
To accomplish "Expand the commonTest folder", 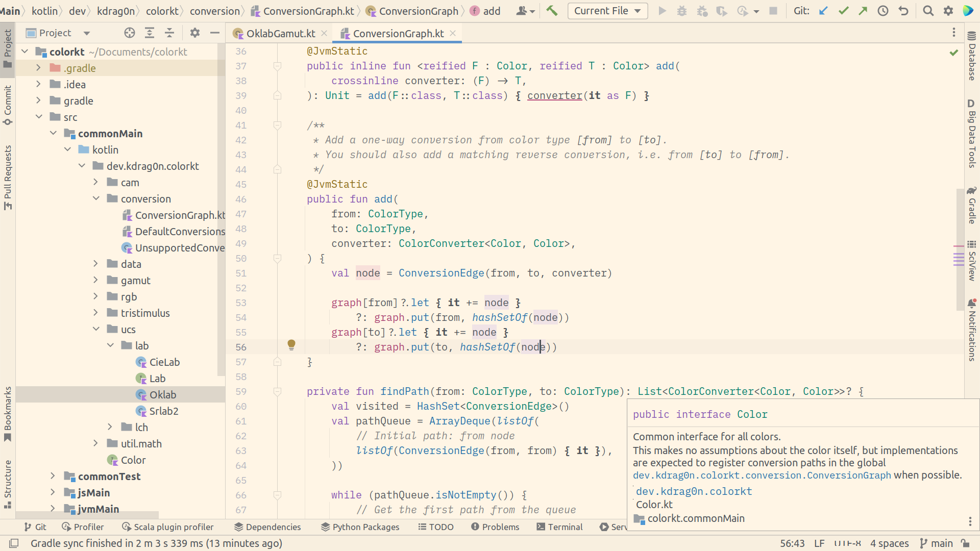I will tap(53, 476).
